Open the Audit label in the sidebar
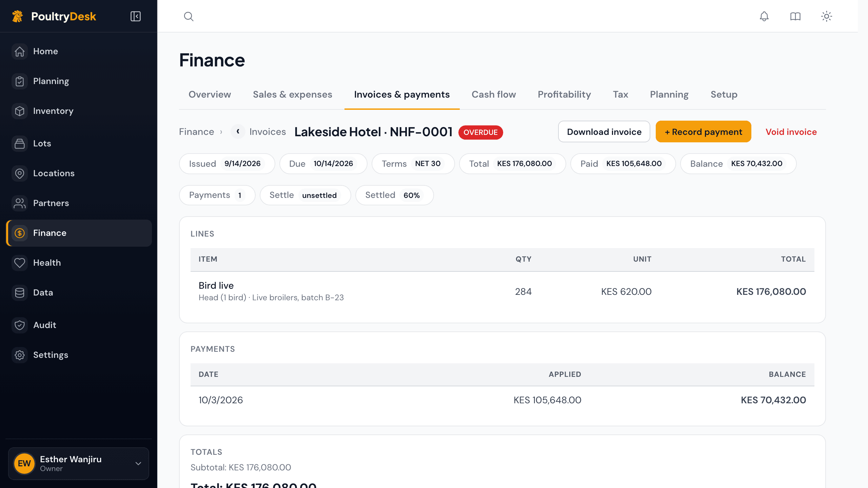The width and height of the screenshot is (868, 488). click(x=45, y=325)
